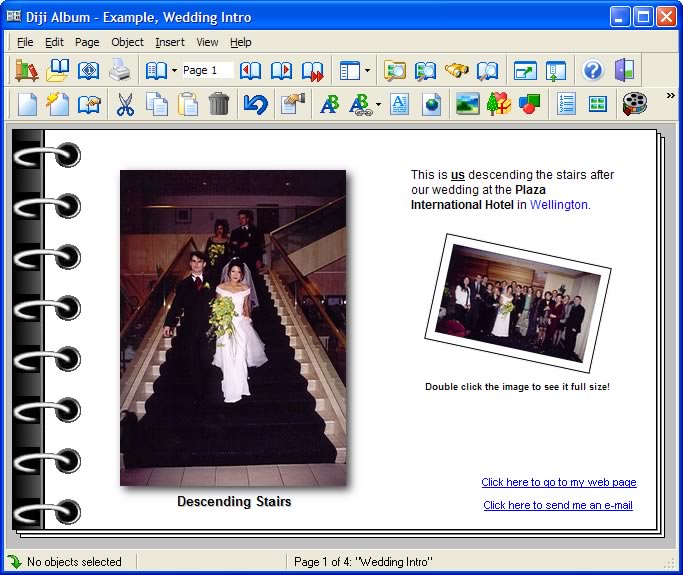Click the 'go to my web page' link
This screenshot has height=575, width=683.
pyautogui.click(x=558, y=482)
